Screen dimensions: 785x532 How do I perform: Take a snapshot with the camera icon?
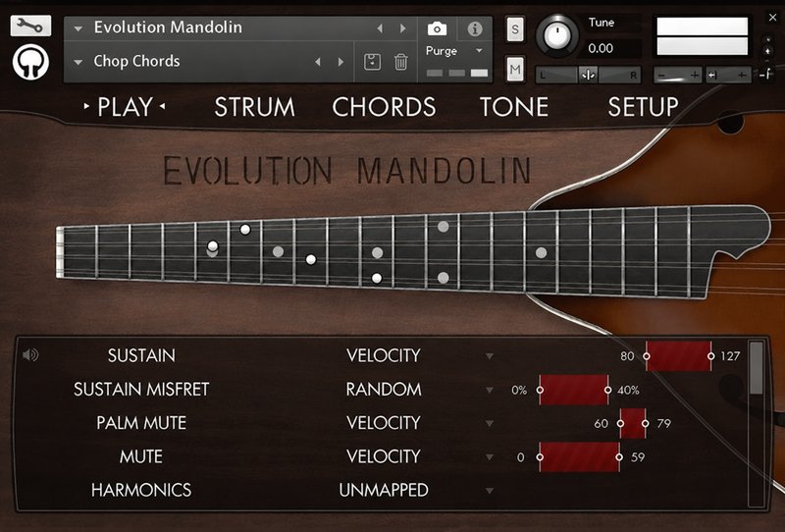[437, 29]
